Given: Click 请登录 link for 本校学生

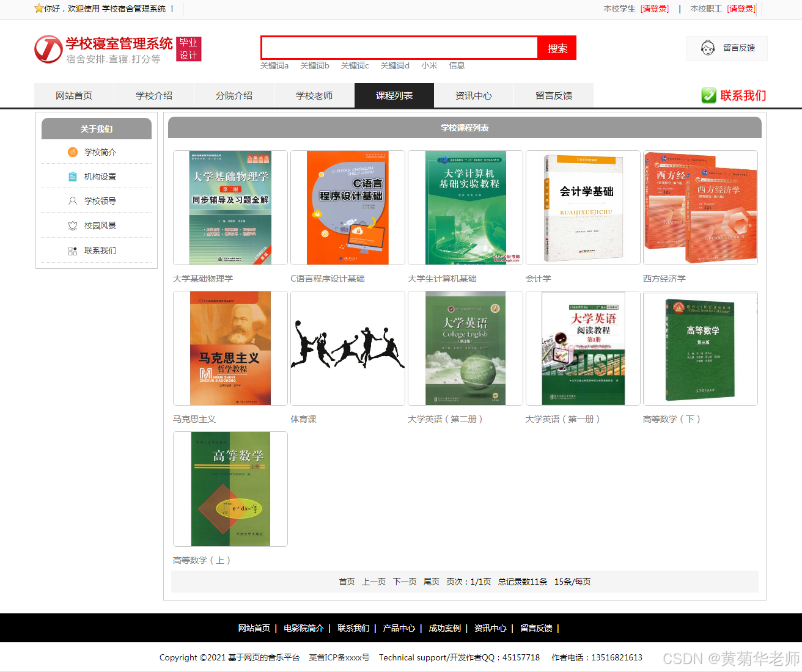Looking at the screenshot, I should (653, 9).
